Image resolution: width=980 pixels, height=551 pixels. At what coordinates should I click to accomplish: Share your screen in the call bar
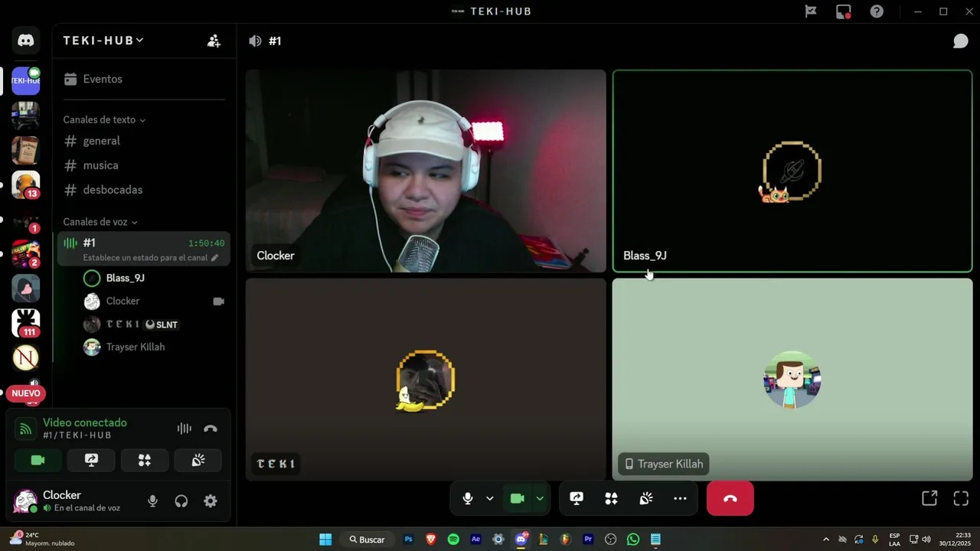click(x=577, y=498)
